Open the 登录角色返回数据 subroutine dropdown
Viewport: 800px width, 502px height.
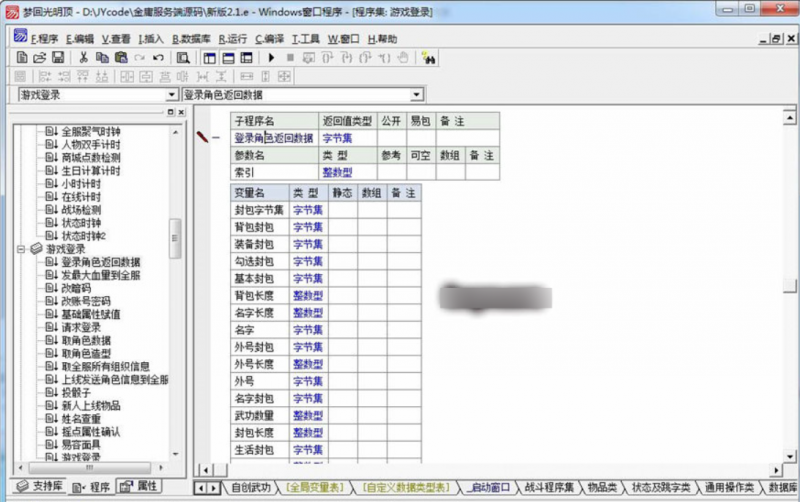(416, 95)
